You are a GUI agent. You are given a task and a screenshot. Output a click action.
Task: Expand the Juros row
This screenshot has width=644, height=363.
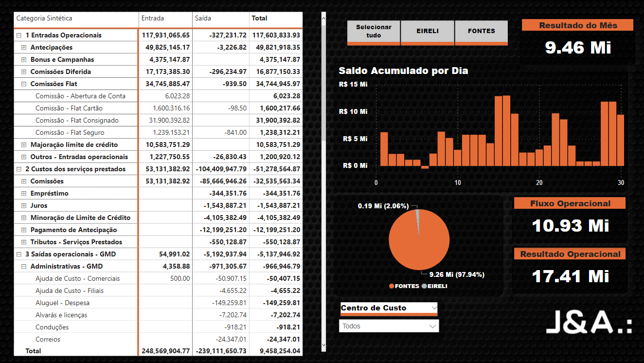click(24, 206)
